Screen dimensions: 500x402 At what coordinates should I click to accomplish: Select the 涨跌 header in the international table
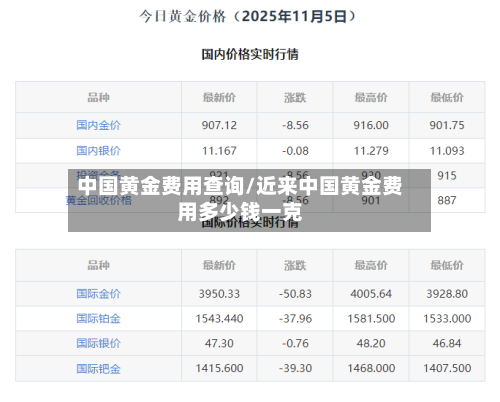click(295, 265)
